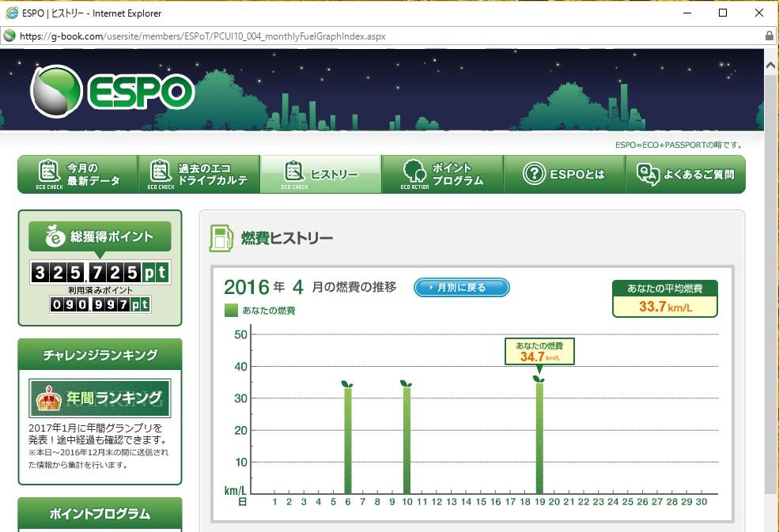Open the よくあるご質問 tab
This screenshot has width=779, height=532.
click(x=686, y=175)
